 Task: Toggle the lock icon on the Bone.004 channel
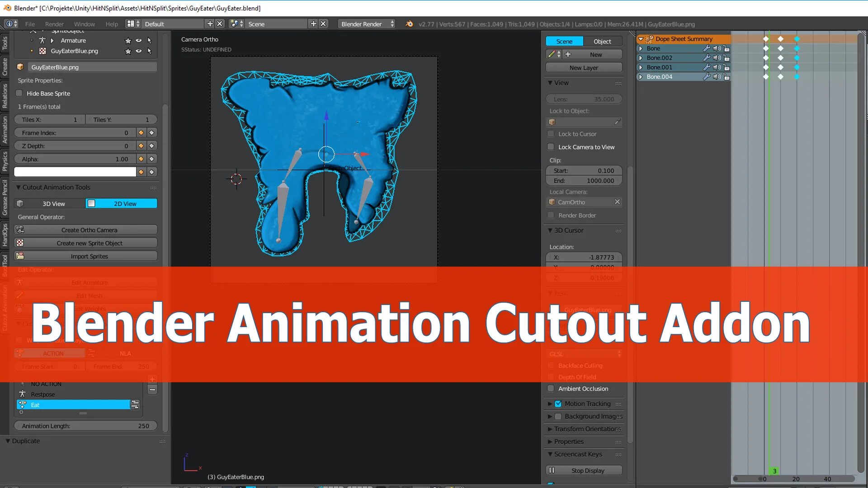click(726, 77)
